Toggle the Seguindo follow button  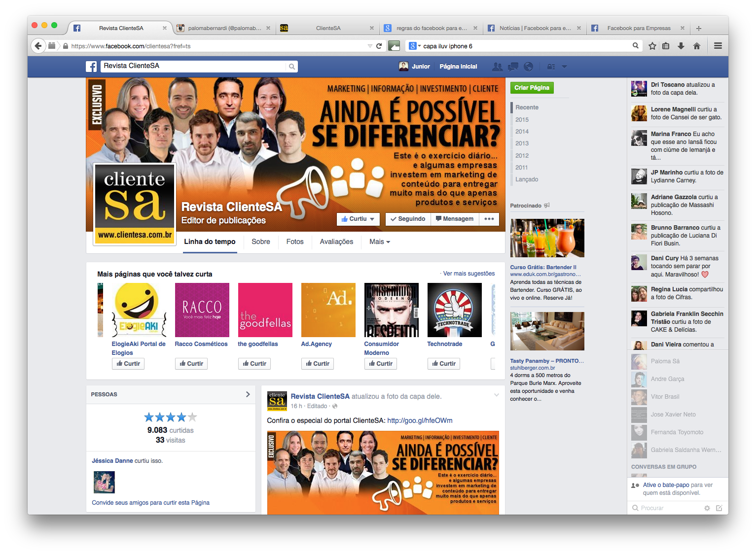tap(408, 219)
